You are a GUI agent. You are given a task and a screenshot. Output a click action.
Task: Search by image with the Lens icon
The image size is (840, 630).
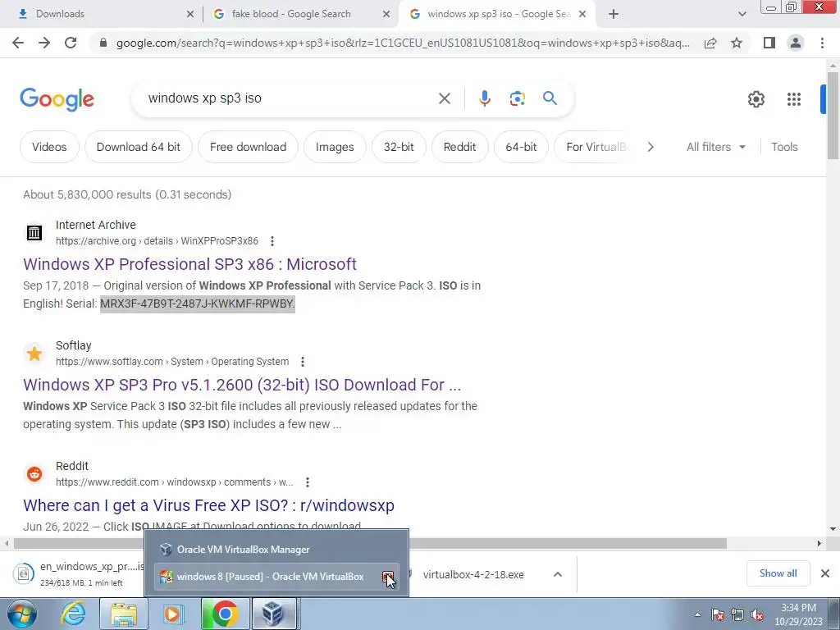coord(517,98)
